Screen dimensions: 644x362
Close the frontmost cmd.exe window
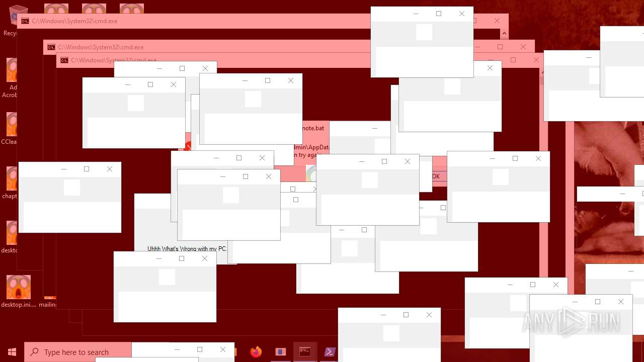click(536, 60)
